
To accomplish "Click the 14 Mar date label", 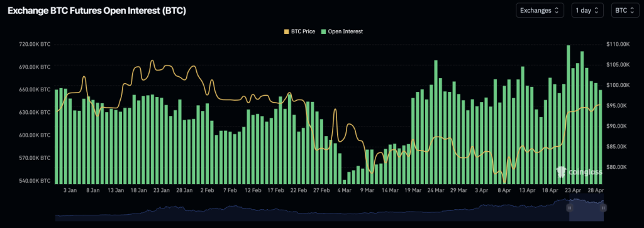I will (x=390, y=191).
